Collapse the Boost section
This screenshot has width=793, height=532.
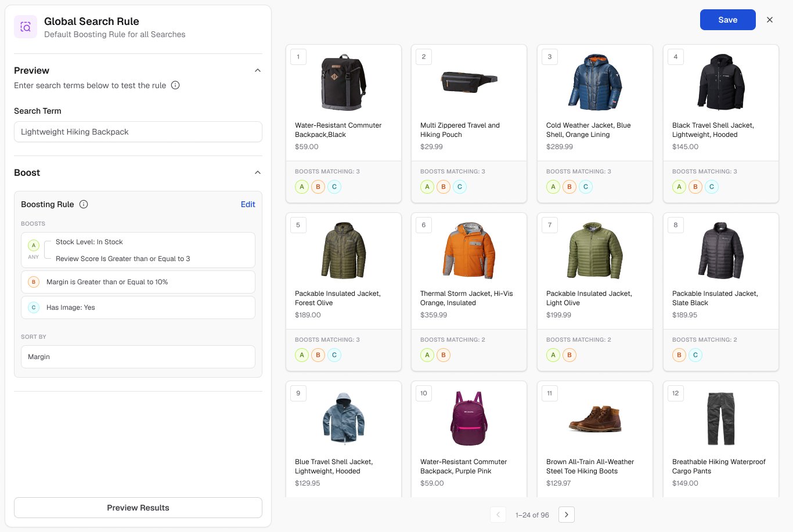(x=258, y=172)
